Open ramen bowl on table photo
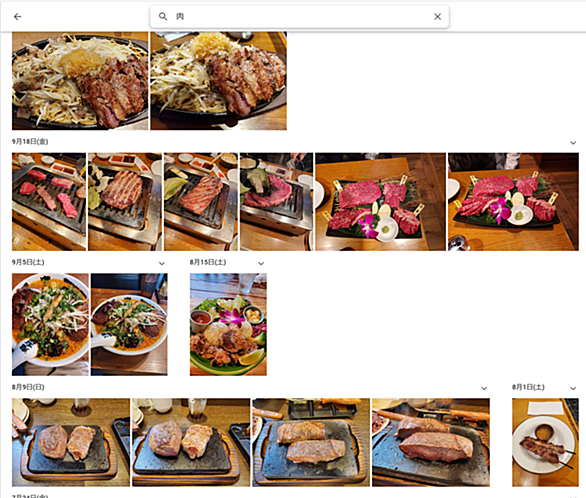The width and height of the screenshot is (586, 498). (x=129, y=324)
